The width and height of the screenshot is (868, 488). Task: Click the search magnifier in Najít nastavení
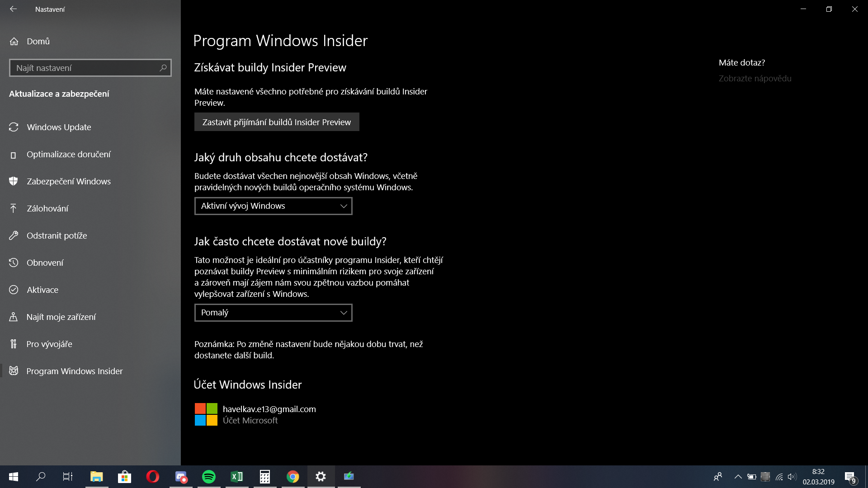pyautogui.click(x=163, y=68)
